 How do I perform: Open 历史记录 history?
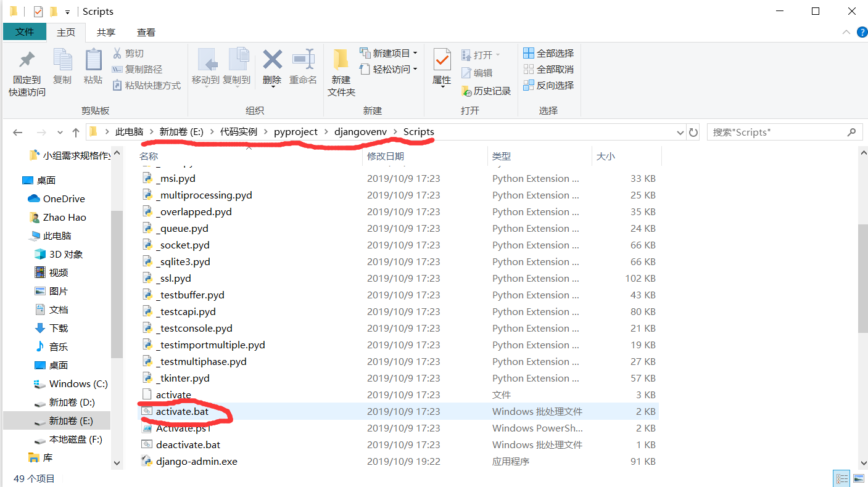click(x=486, y=91)
